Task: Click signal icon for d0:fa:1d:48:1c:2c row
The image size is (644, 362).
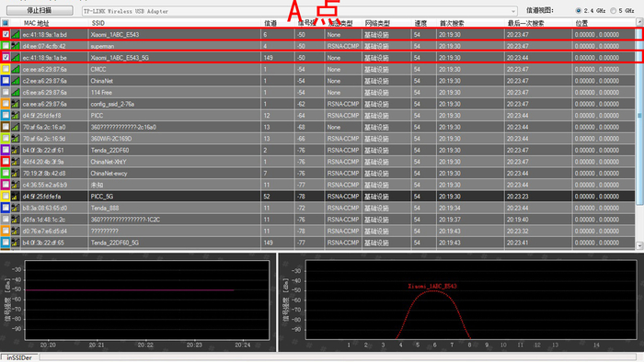Action: pyautogui.click(x=16, y=220)
